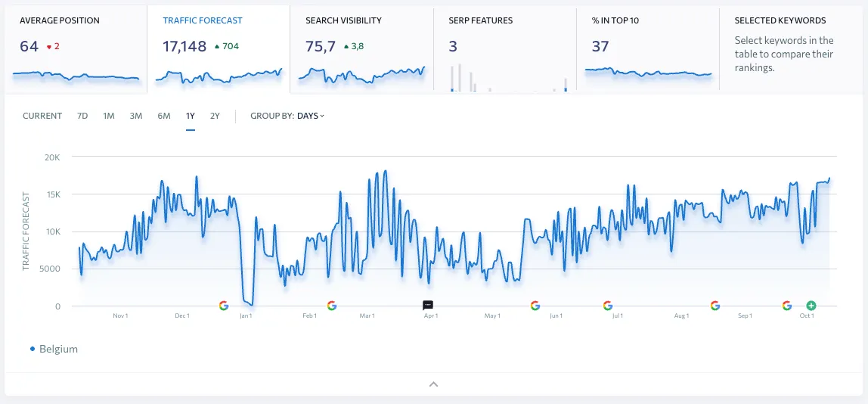Screen dimensions: 868x404
Task: Click the Average Position sparkline chart
Action: point(76,76)
